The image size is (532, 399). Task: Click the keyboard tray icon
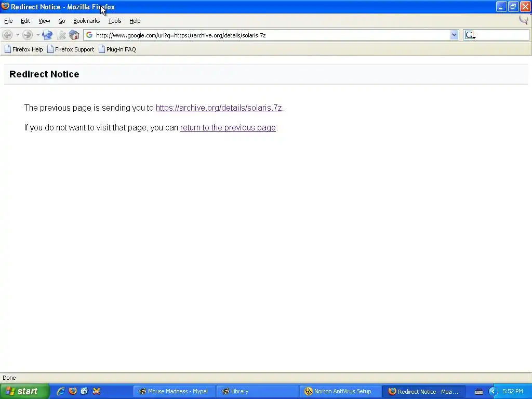coord(479,392)
